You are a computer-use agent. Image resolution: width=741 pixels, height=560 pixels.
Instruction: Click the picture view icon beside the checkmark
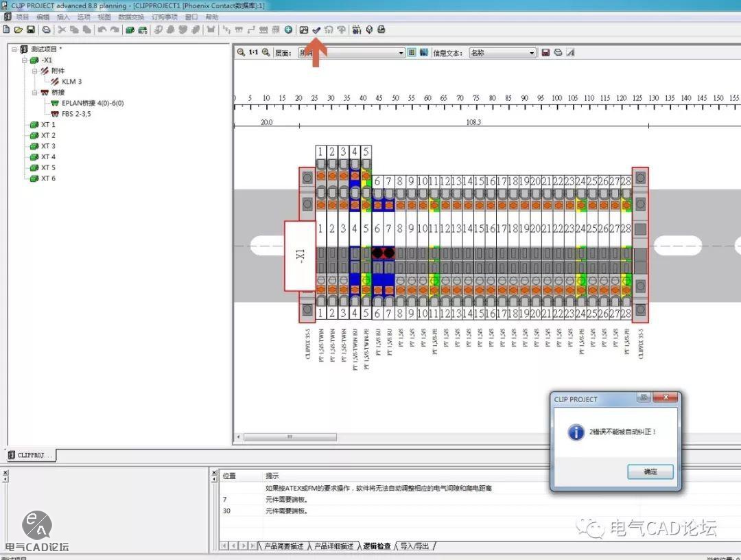pyautogui.click(x=304, y=30)
